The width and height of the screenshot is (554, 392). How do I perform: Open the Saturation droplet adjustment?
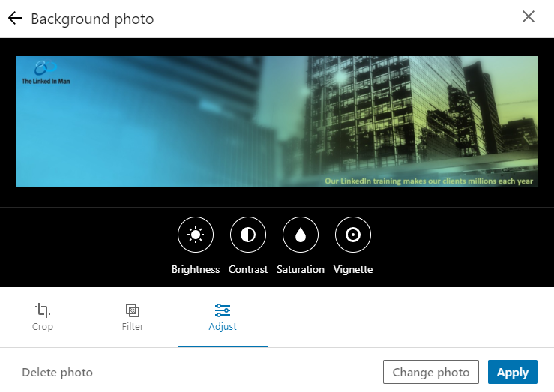click(x=301, y=235)
